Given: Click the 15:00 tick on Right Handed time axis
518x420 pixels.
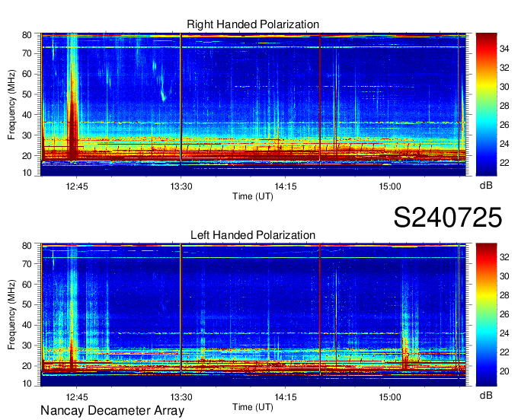Looking at the screenshot, I should (390, 186).
